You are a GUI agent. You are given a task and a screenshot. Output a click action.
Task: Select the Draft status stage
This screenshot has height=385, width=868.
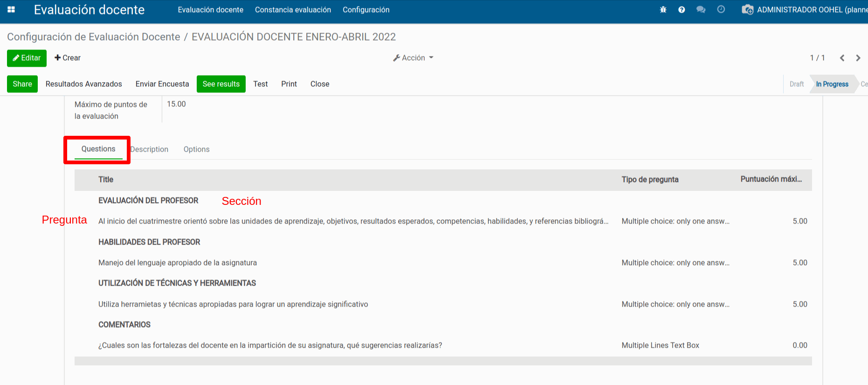(796, 84)
